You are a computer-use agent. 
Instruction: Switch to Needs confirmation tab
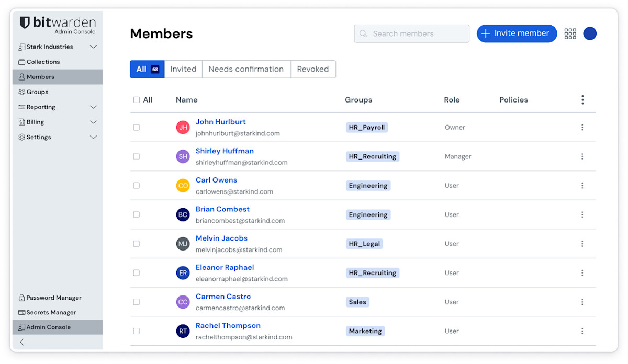[x=246, y=69]
